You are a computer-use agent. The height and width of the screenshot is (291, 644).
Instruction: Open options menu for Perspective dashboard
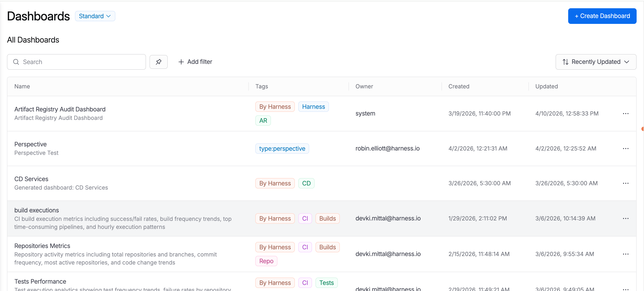point(626,148)
